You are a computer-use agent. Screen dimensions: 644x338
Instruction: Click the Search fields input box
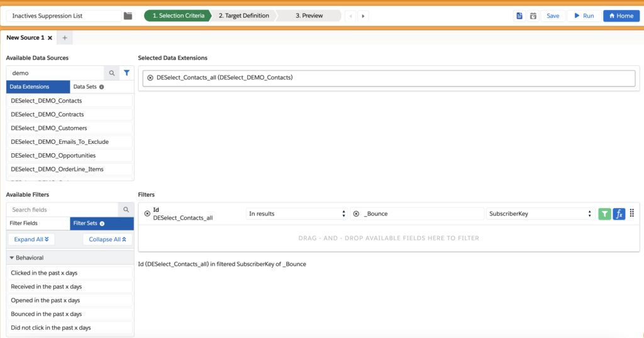[x=63, y=210]
